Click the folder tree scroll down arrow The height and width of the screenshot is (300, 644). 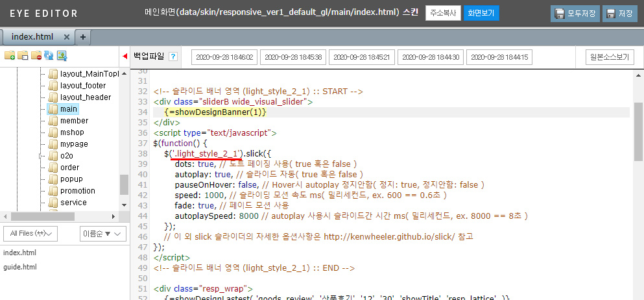coord(124,205)
